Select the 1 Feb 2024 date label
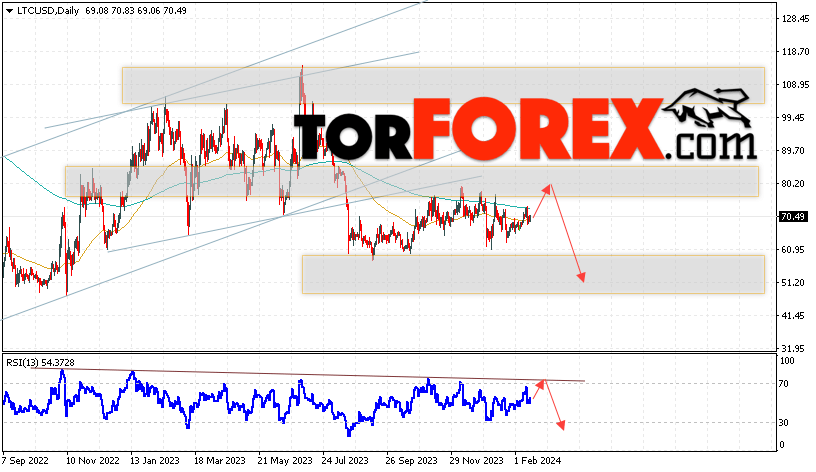Screen dimensions: 816x472 coord(538,461)
